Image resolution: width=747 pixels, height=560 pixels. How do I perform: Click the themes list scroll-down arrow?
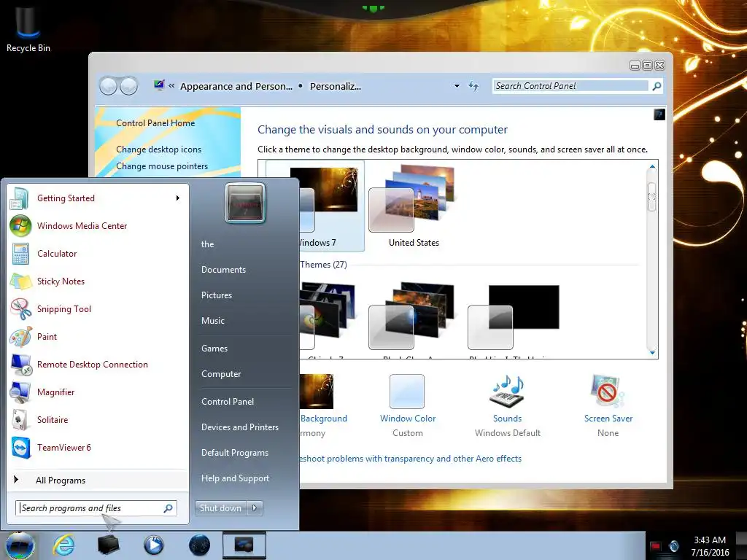652,353
